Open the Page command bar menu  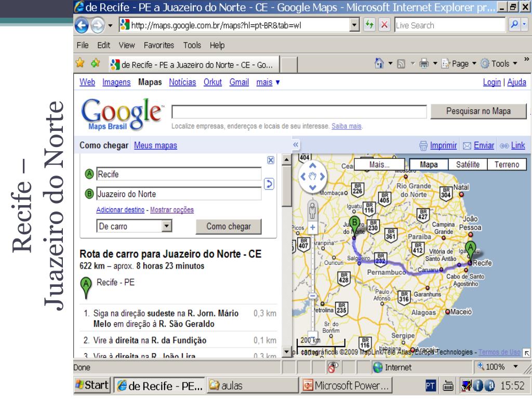(x=459, y=63)
